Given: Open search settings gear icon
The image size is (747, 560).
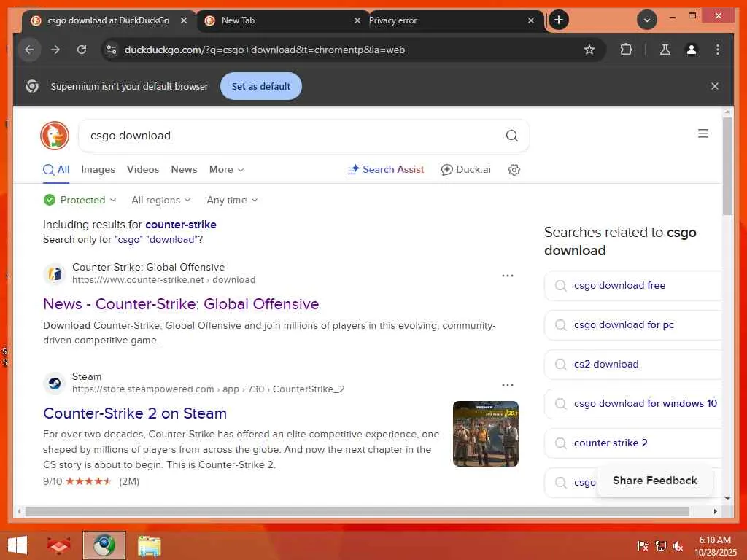Looking at the screenshot, I should 514,169.
